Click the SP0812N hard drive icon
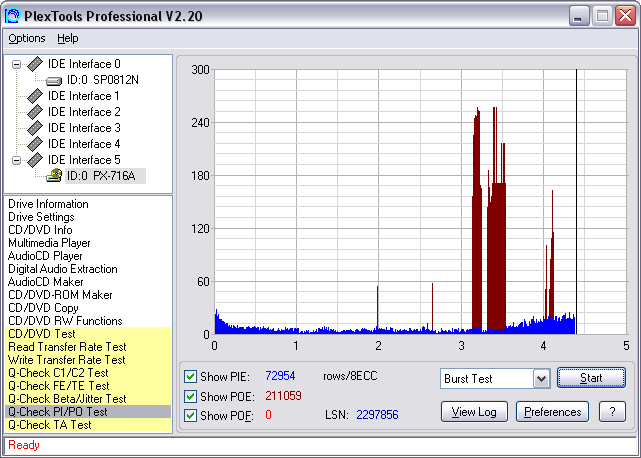 tap(54, 81)
